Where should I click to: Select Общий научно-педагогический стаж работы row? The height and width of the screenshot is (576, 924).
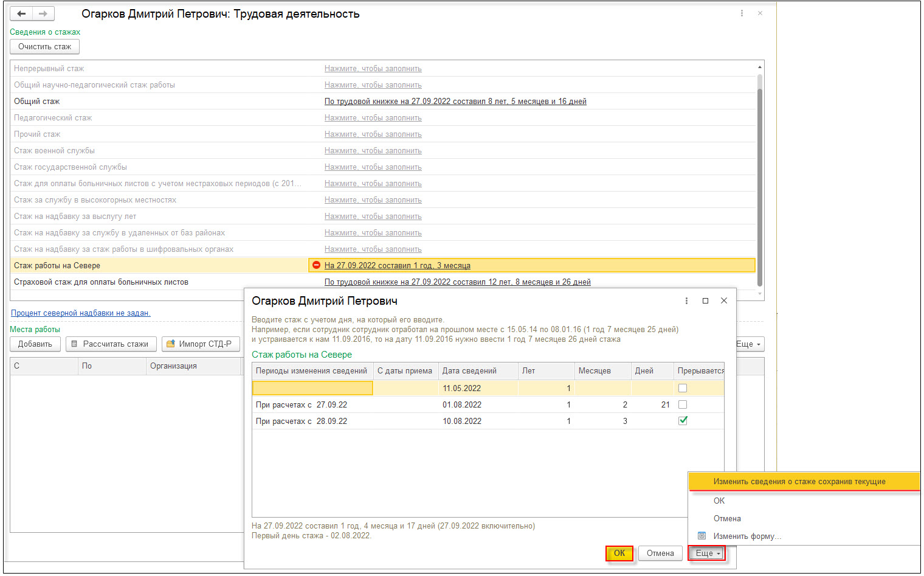[383, 85]
